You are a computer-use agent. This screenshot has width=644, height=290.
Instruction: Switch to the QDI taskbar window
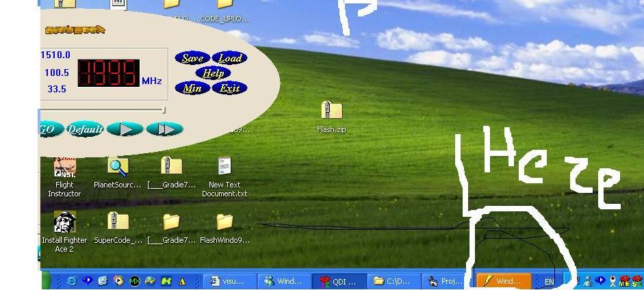click(337, 281)
